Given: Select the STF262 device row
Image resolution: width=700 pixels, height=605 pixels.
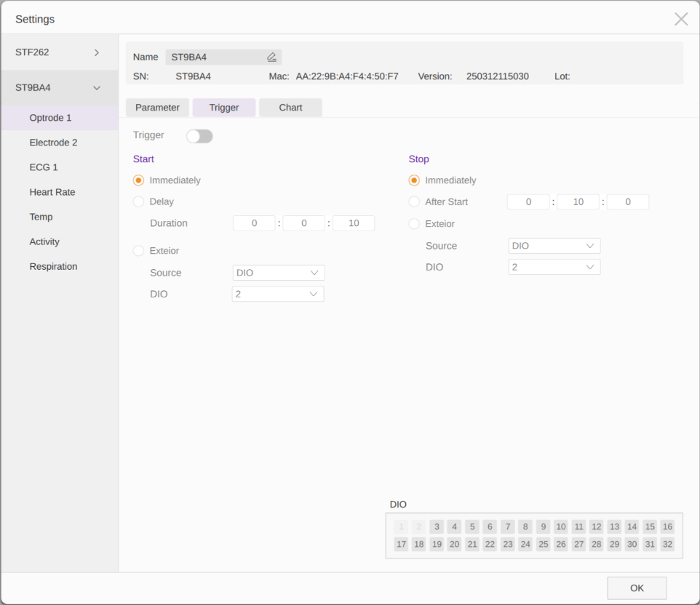Looking at the screenshot, I should tap(60, 52).
